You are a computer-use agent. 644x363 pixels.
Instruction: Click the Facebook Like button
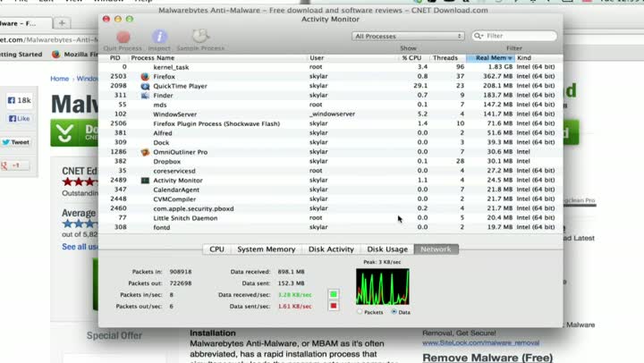point(20,119)
